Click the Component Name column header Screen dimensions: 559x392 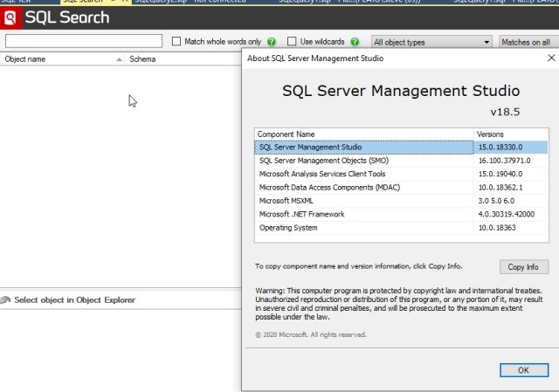[x=363, y=134]
